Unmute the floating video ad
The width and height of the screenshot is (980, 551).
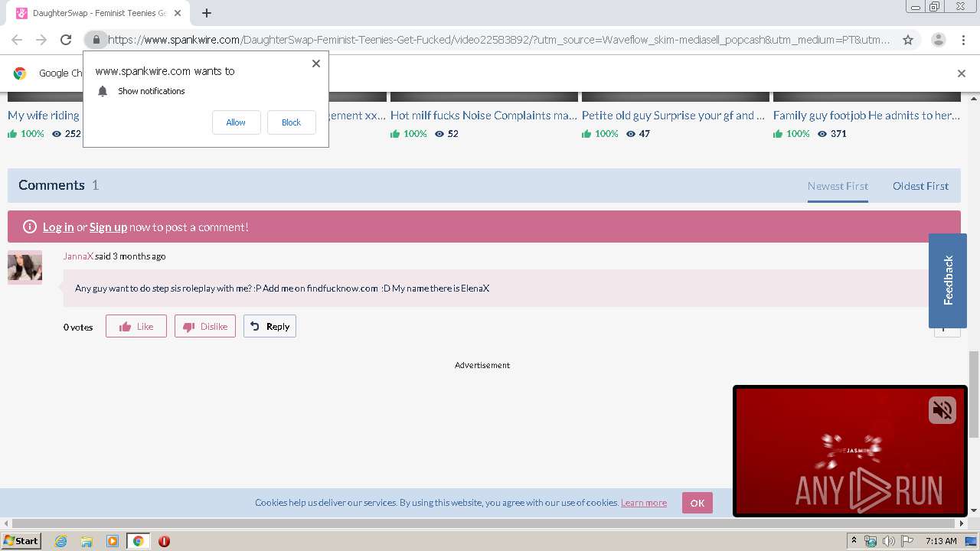point(942,410)
